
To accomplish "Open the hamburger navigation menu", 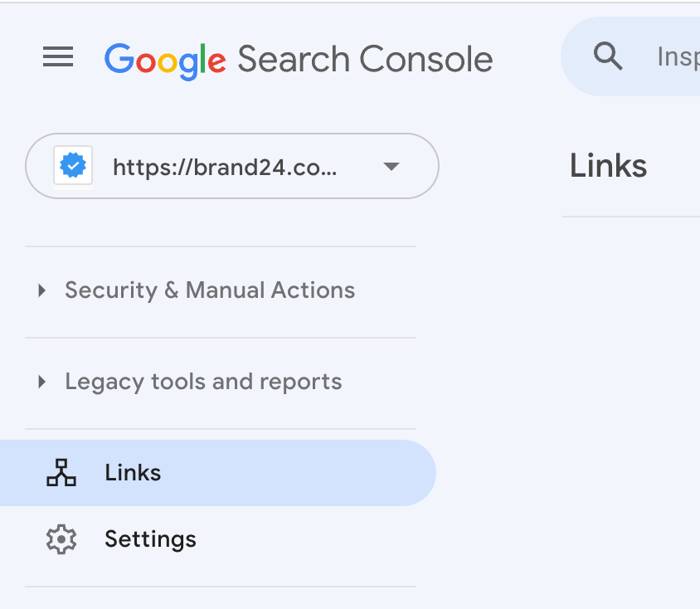I will 57,56.
